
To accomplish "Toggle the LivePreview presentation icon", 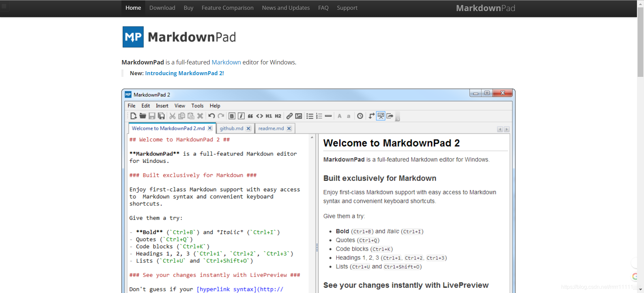I will [x=381, y=116].
